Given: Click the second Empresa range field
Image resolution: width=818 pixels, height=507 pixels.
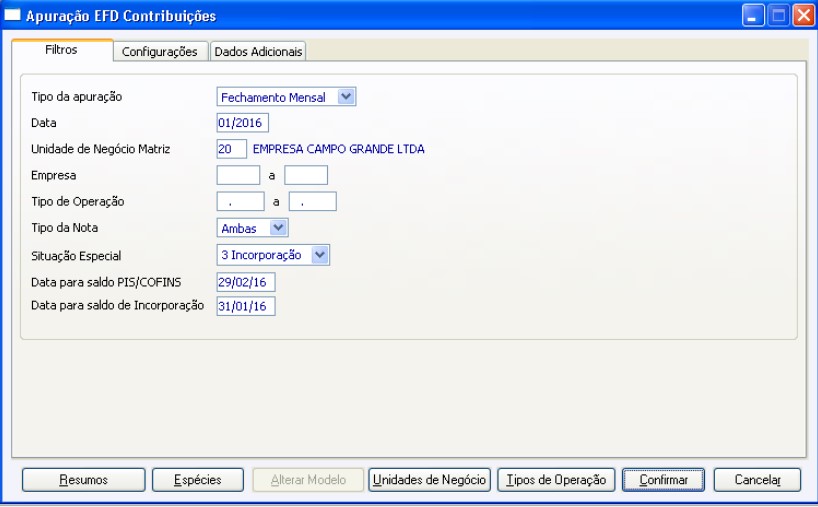Looking at the screenshot, I should [x=306, y=175].
